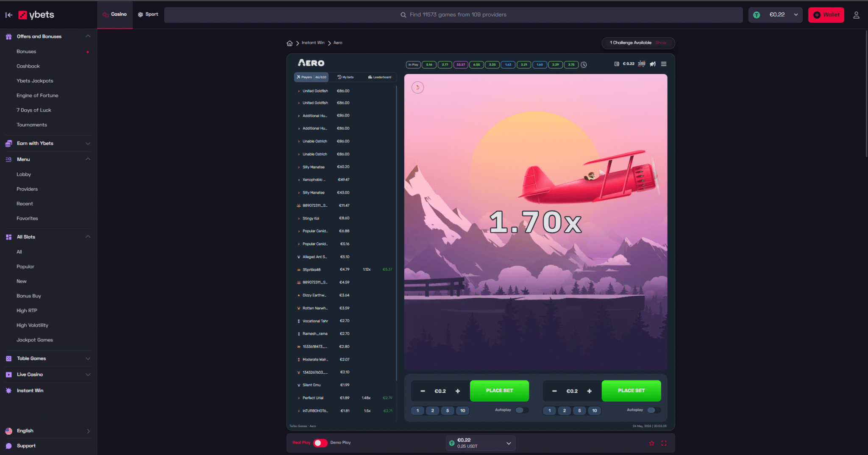Screen dimensions: 868x455
Task: Focus the game search field
Action: pyautogui.click(x=453, y=15)
